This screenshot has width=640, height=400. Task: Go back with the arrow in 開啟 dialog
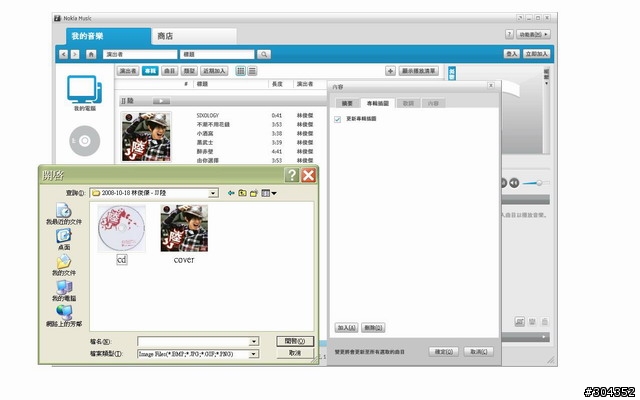pyautogui.click(x=231, y=193)
